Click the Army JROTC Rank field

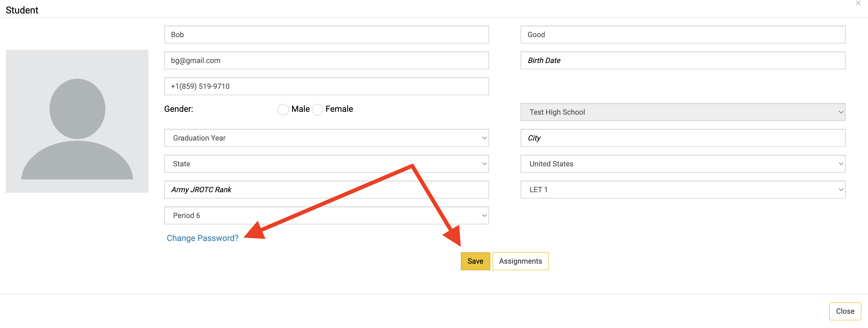(x=326, y=190)
